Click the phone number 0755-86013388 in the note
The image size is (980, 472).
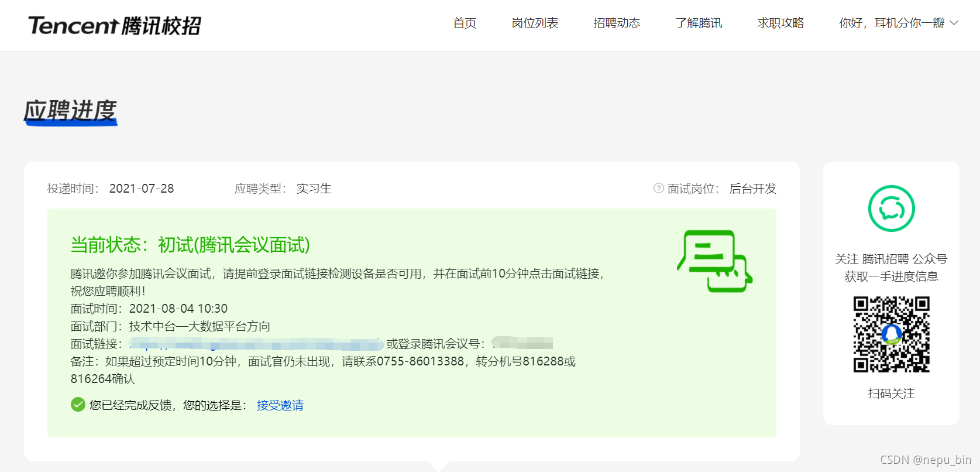[x=420, y=361]
